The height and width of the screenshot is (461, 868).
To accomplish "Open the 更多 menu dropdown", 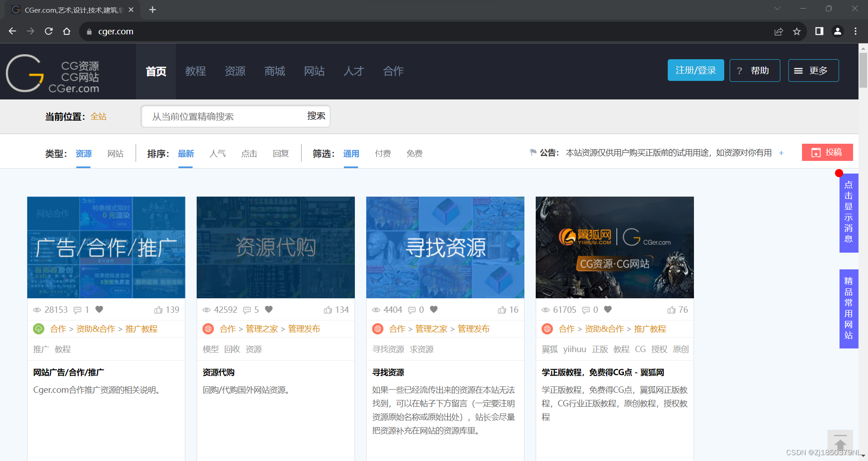I will (813, 71).
